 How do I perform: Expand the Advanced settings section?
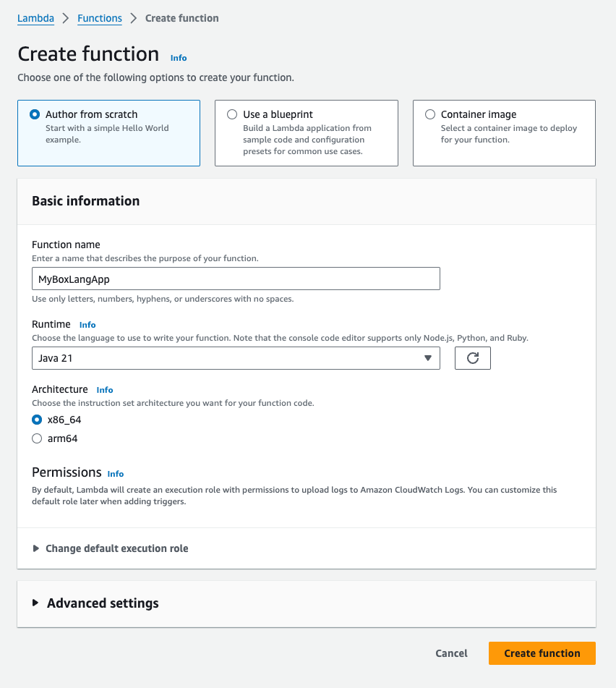point(103,603)
